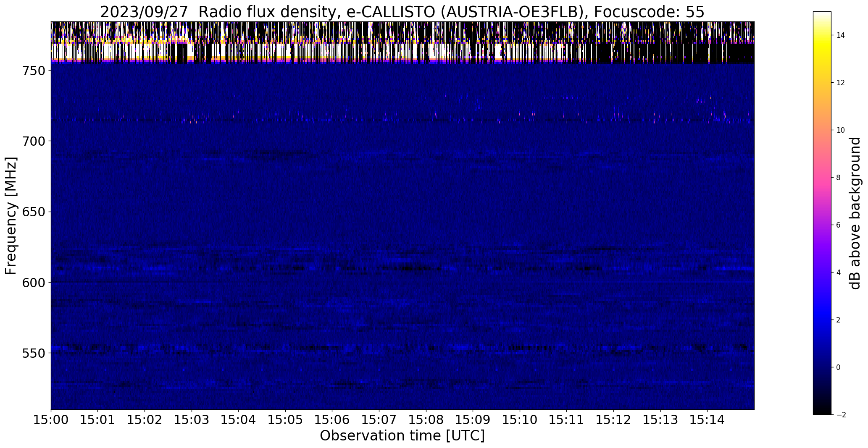This screenshot has width=868, height=448.
Task: Click the 15:07 time tick label
Action: [x=379, y=420]
